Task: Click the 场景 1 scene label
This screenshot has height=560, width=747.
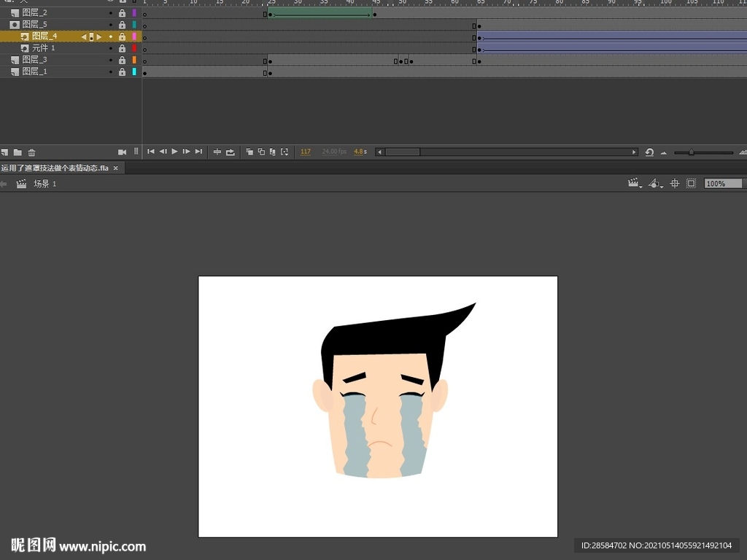Action: point(44,184)
